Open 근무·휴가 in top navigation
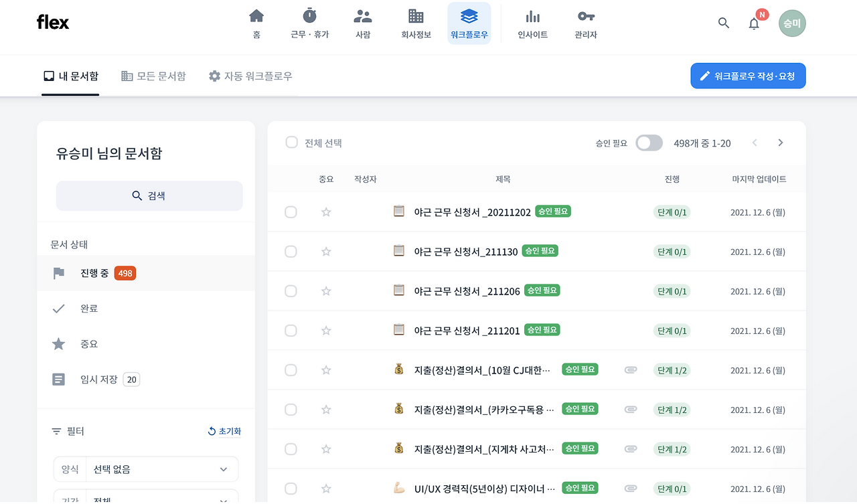 pyautogui.click(x=310, y=23)
